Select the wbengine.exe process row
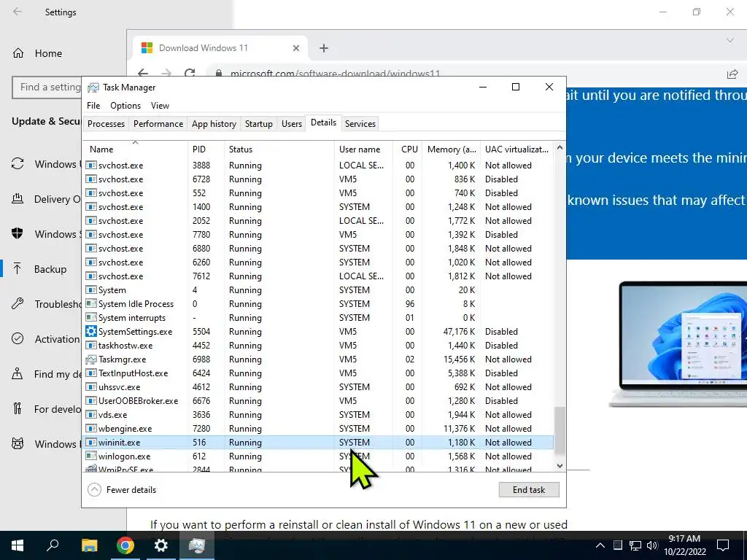This screenshot has height=560, width=747. 318,429
